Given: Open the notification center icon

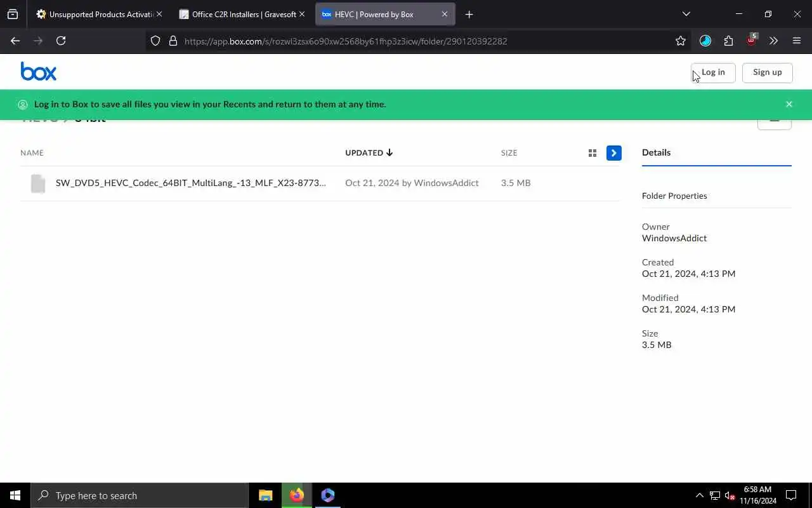Looking at the screenshot, I should [791, 495].
